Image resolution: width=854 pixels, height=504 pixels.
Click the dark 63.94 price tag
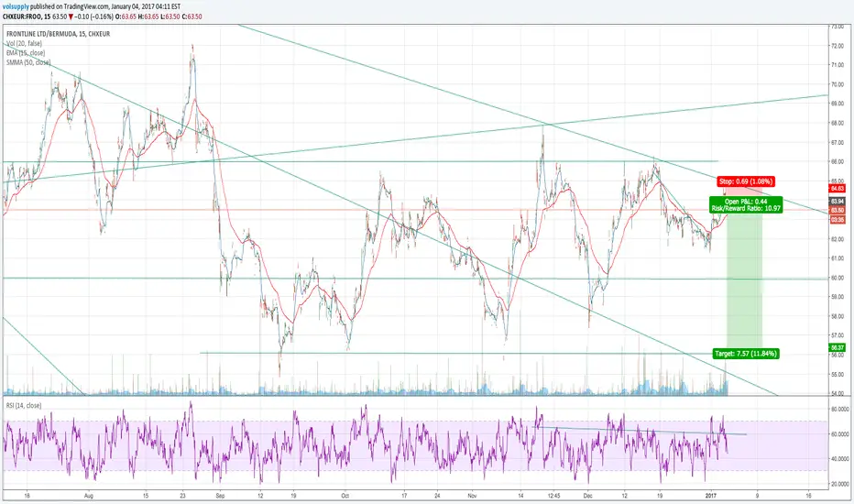pos(838,202)
